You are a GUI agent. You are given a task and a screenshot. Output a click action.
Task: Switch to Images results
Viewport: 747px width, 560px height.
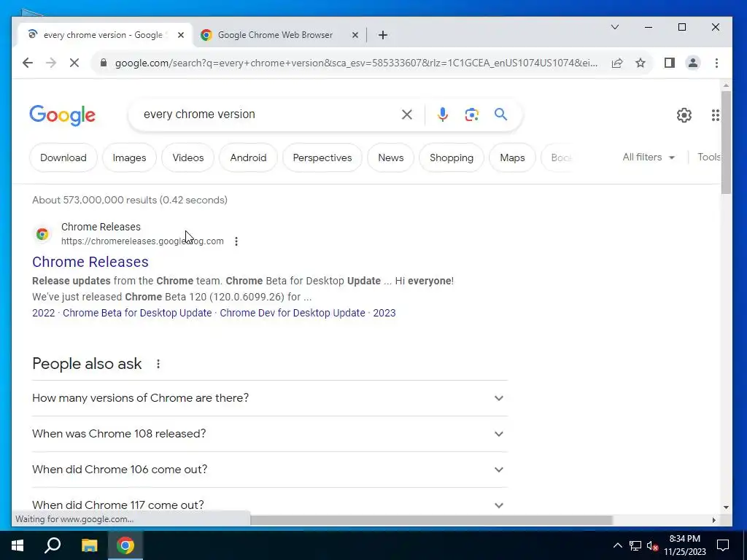coord(130,157)
